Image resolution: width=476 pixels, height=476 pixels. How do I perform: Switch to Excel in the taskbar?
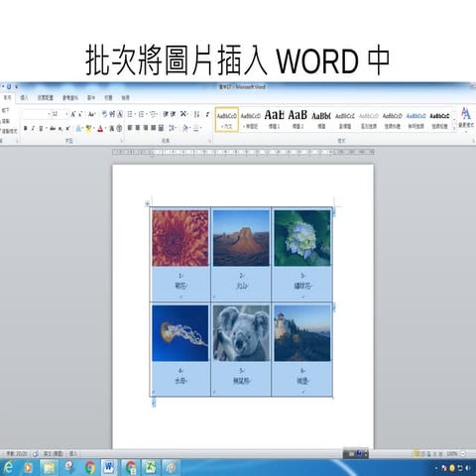click(151, 467)
